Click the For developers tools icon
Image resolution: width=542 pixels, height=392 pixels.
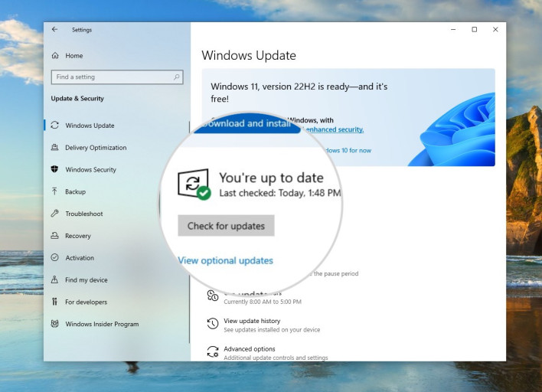coord(54,302)
